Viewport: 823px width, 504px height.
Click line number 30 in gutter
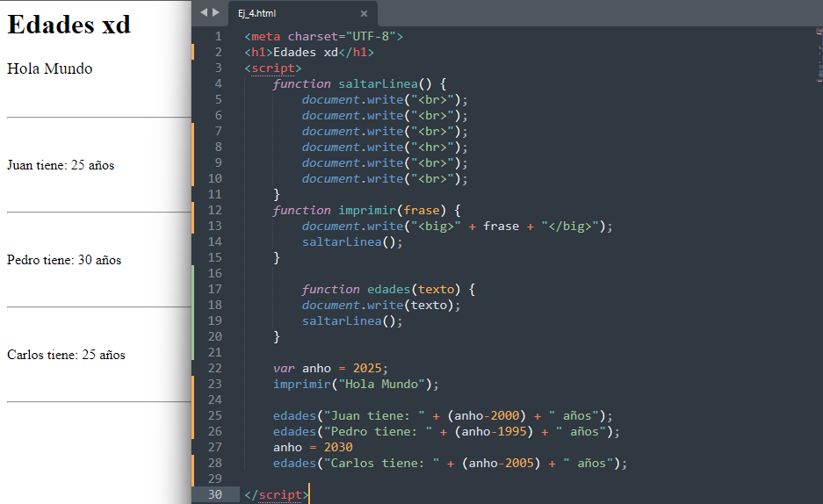click(215, 495)
